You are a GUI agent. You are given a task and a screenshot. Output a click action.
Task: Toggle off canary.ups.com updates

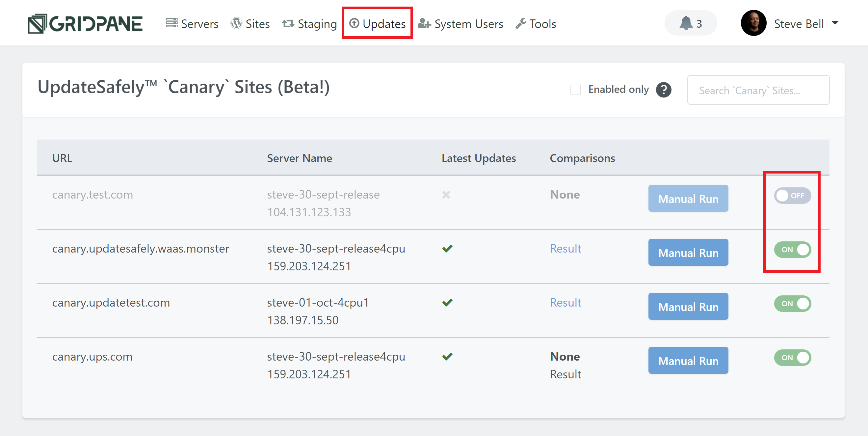pyautogui.click(x=792, y=357)
